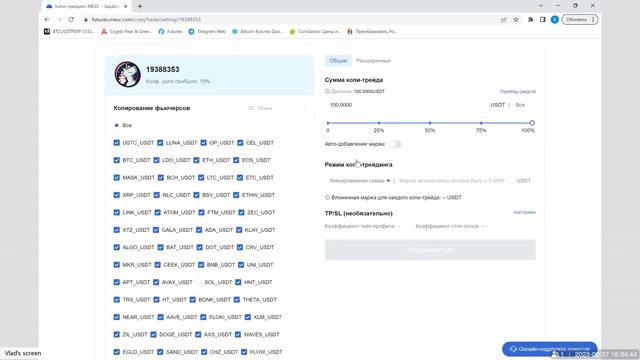
Task: Open the TP/SL settings link
Action: [524, 212]
